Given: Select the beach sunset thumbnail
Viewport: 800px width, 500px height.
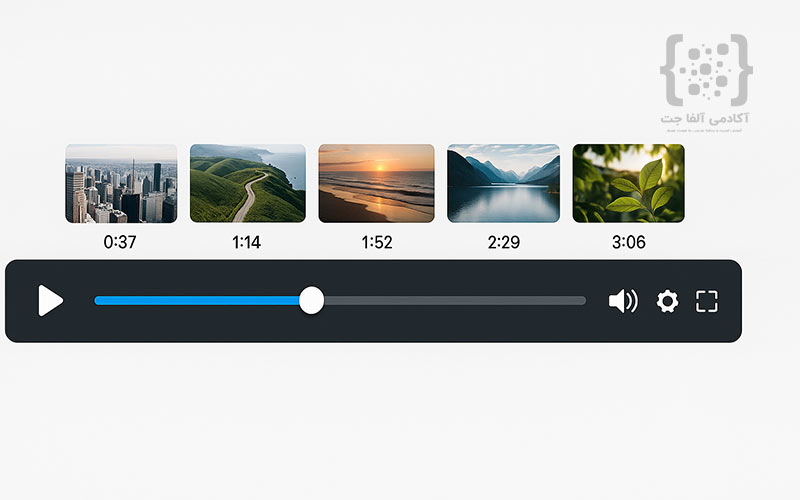Looking at the screenshot, I should [x=377, y=183].
